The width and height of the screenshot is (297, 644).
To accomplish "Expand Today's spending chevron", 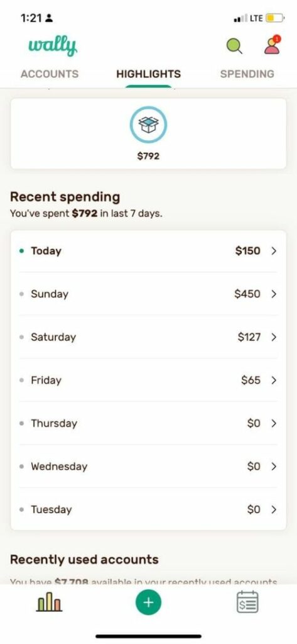I will point(274,251).
